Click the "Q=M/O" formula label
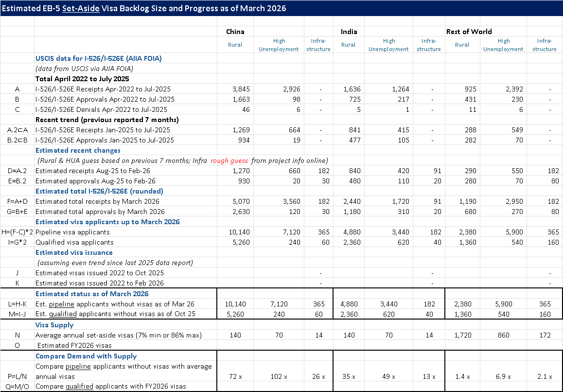Screen dimensions: 563x392 pyautogui.click(x=17, y=387)
